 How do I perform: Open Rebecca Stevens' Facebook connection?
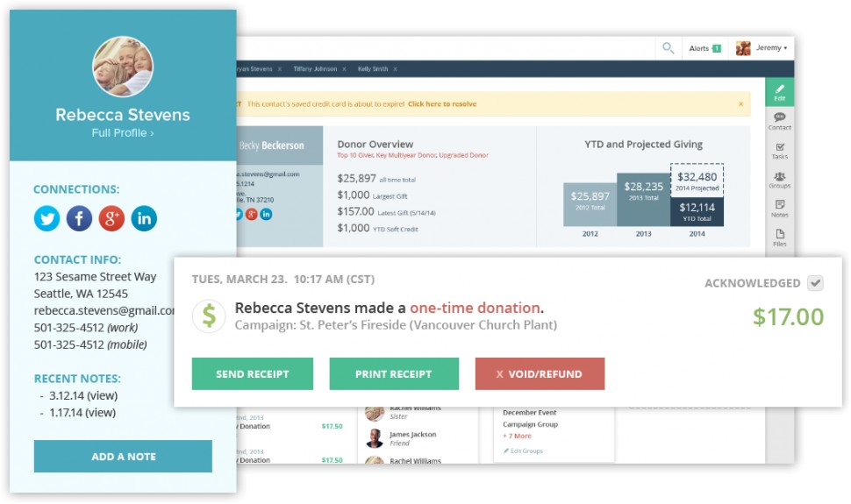[79, 218]
